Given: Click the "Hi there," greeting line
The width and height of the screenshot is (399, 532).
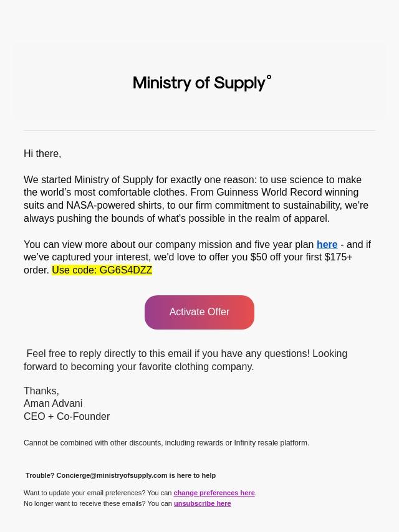Looking at the screenshot, I should [x=42, y=154].
